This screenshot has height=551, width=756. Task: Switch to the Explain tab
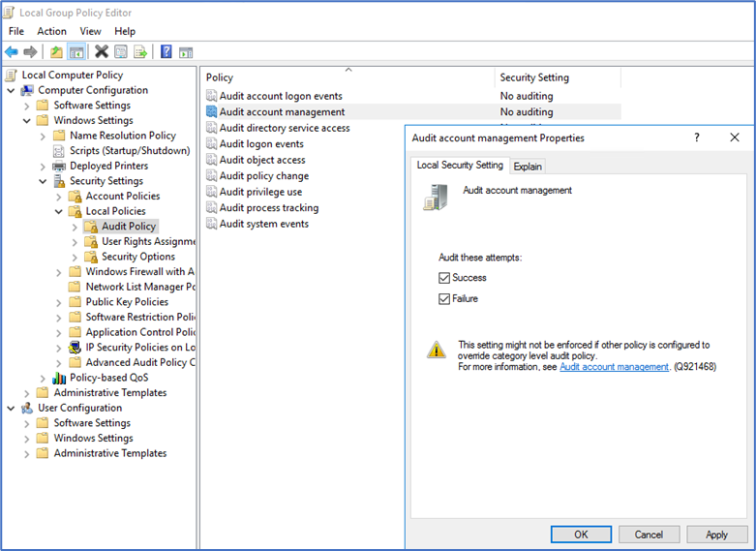click(528, 167)
